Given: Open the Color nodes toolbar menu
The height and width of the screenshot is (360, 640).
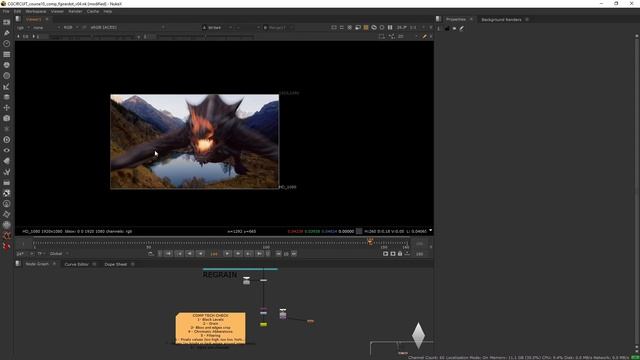Looking at the screenshot, I should click(x=7, y=65).
